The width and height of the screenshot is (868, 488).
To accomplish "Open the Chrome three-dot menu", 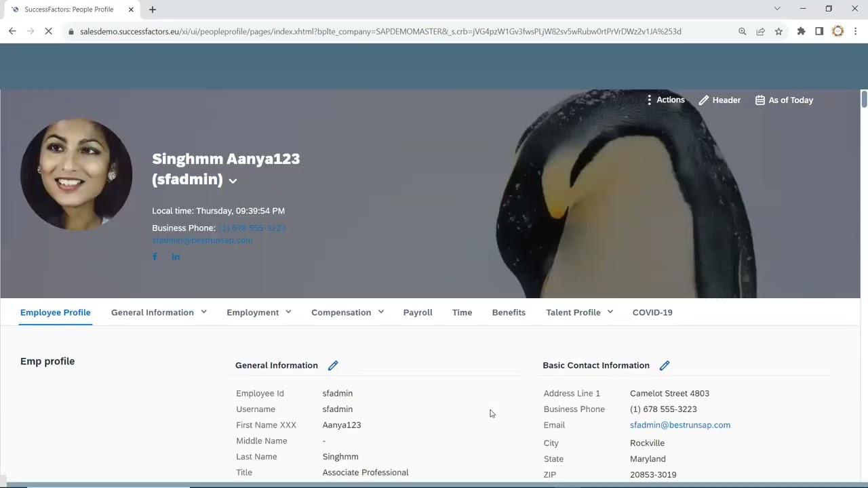I will 856,31.
